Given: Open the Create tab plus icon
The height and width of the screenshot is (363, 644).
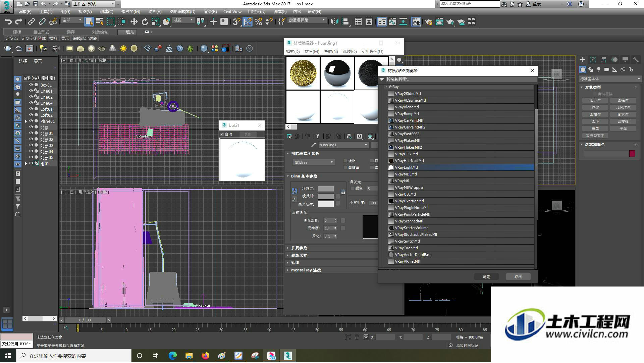Looking at the screenshot, I should click(582, 59).
